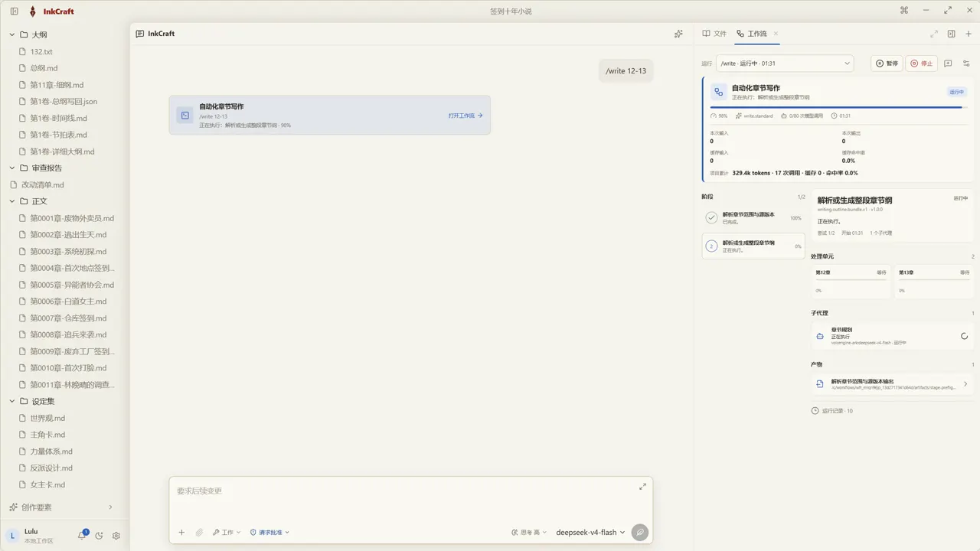This screenshot has height=551, width=980.
Task: Click the sparkle icon in chat header
Action: tap(678, 34)
